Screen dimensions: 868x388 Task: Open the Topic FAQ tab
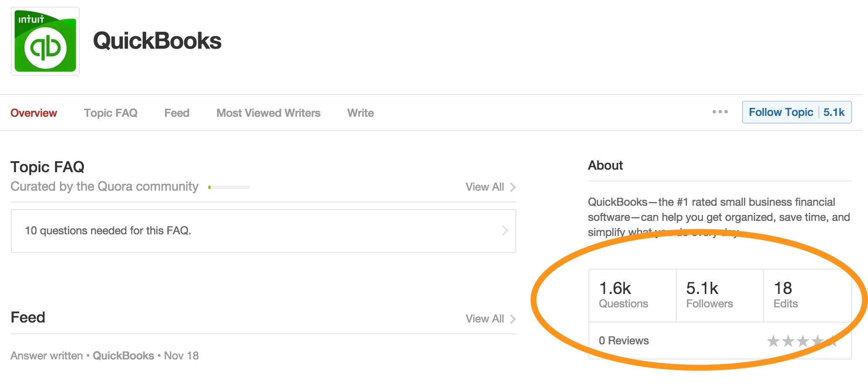coord(110,113)
